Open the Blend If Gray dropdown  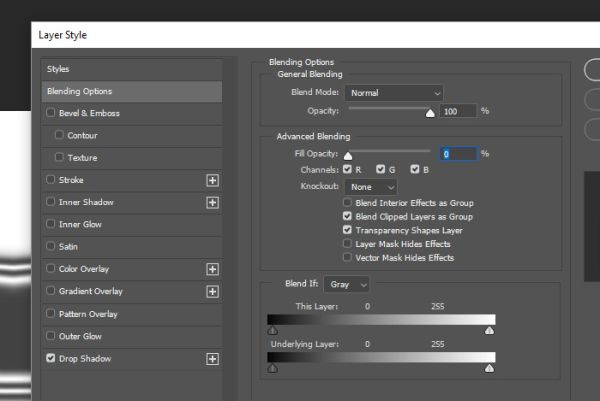point(346,284)
